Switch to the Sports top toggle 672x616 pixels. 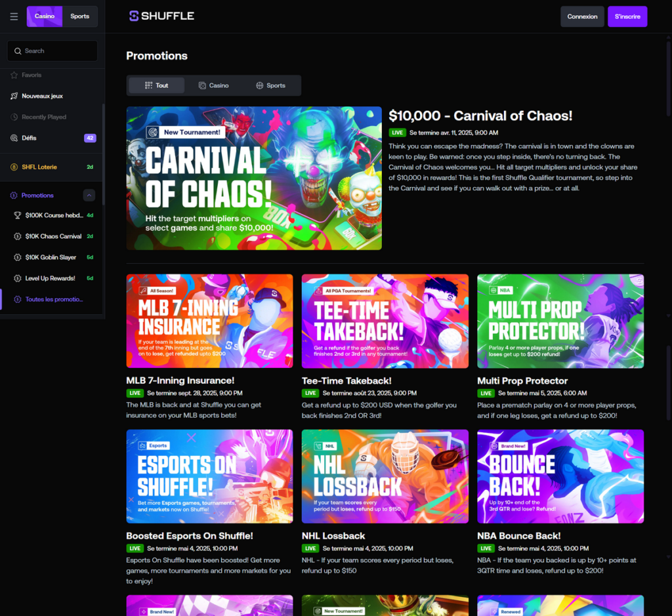pyautogui.click(x=79, y=16)
